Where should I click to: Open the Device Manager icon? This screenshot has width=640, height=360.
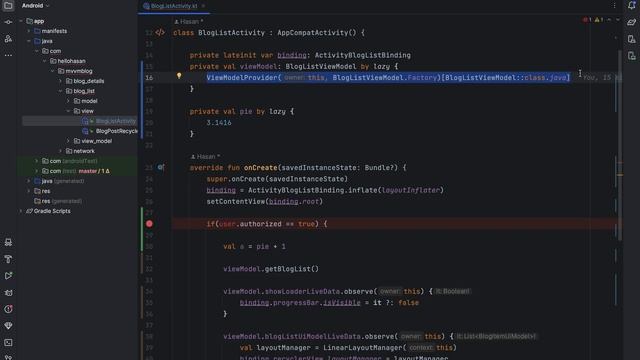tap(631, 39)
